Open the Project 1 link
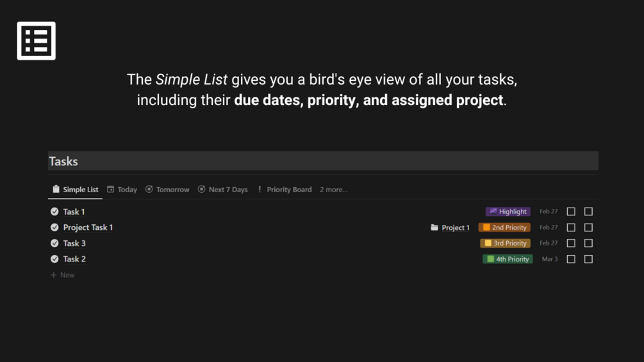 click(x=456, y=227)
